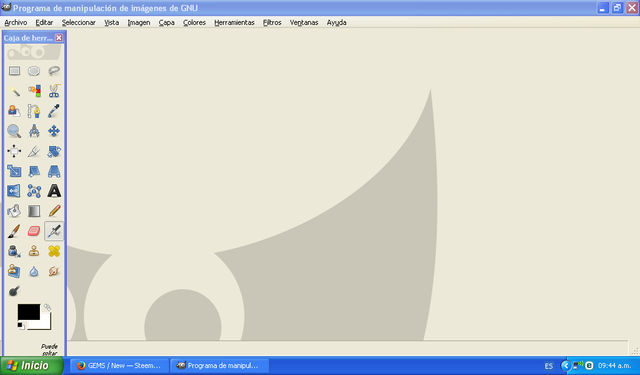Select the Bucket Fill tool

[x=14, y=211]
